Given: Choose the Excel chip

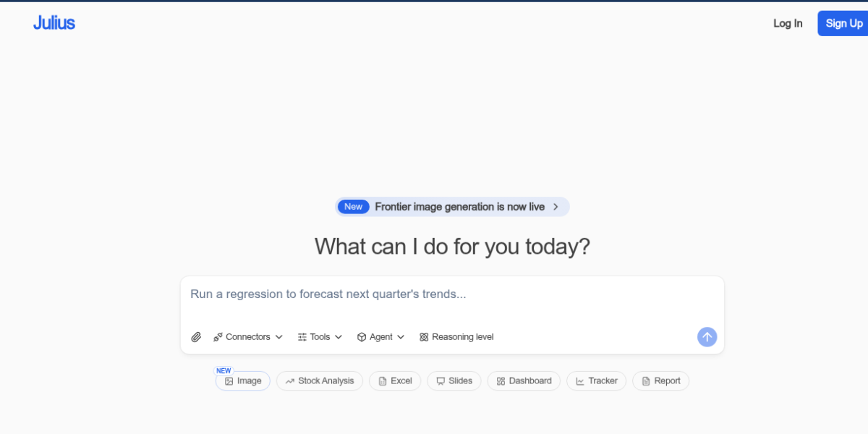Looking at the screenshot, I should pos(395,381).
